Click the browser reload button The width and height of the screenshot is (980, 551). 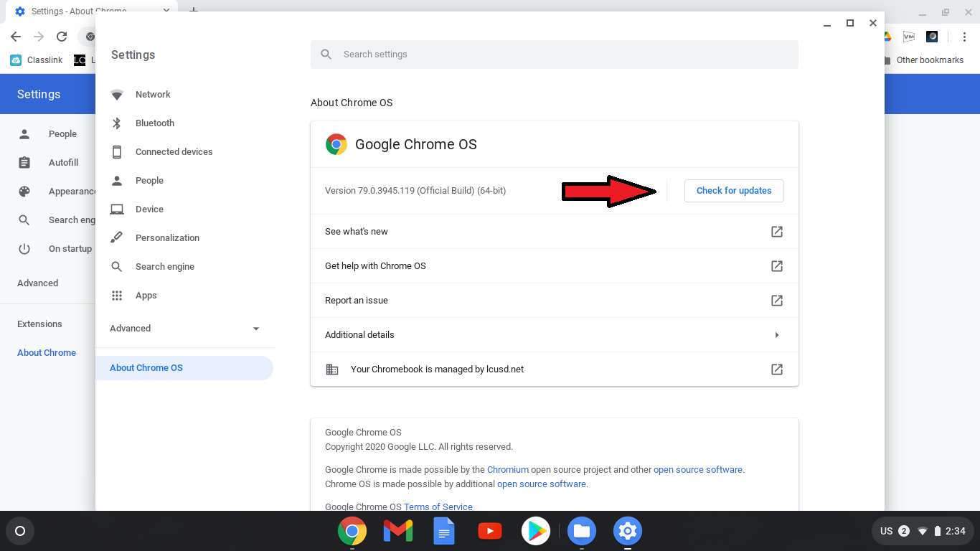pos(62,37)
